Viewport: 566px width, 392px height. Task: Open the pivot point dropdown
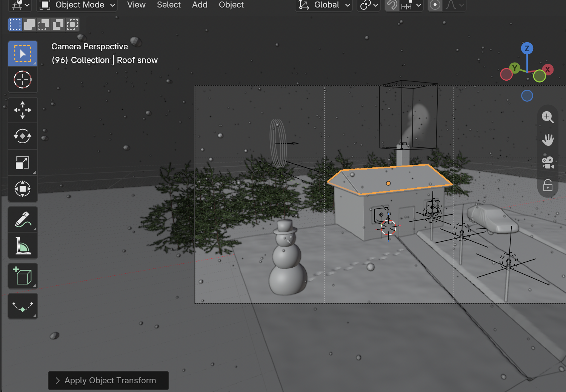coord(369,5)
